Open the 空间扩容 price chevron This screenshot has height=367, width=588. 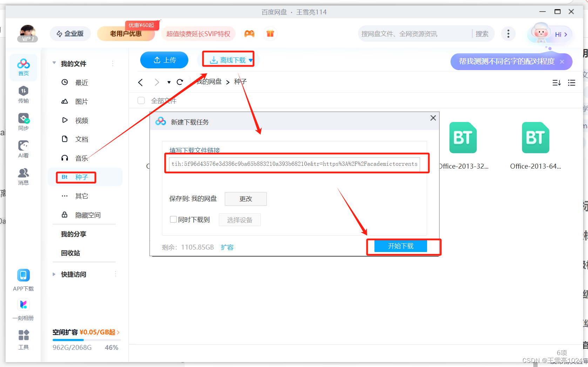(118, 332)
